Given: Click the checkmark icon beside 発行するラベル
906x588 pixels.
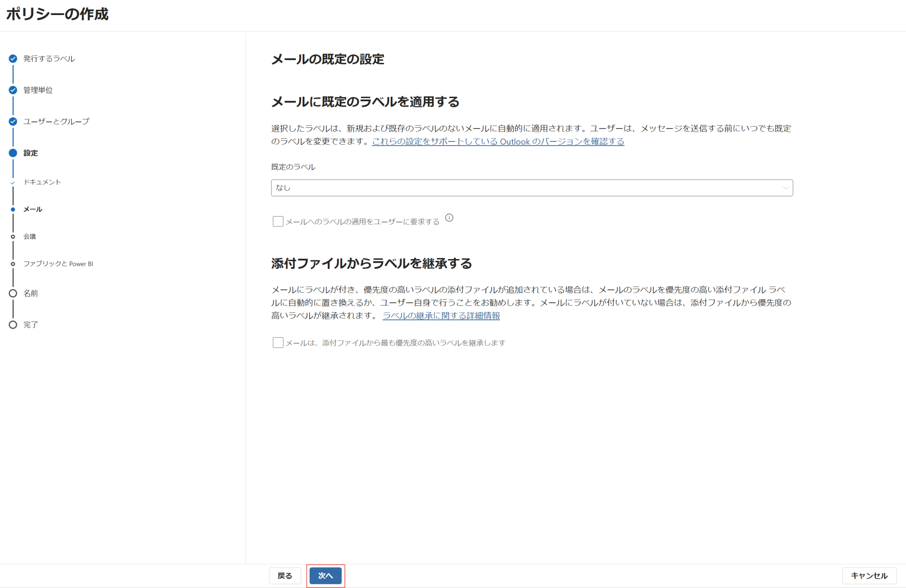Looking at the screenshot, I should pos(13,59).
